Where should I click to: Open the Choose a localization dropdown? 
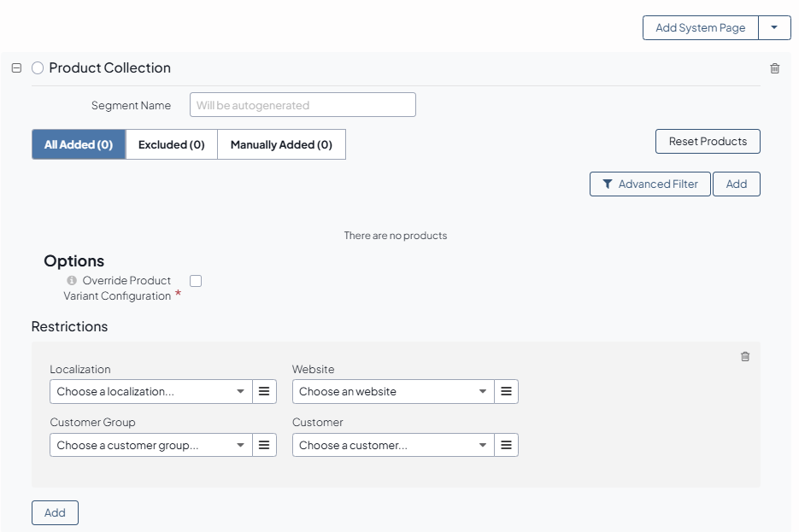[151, 391]
